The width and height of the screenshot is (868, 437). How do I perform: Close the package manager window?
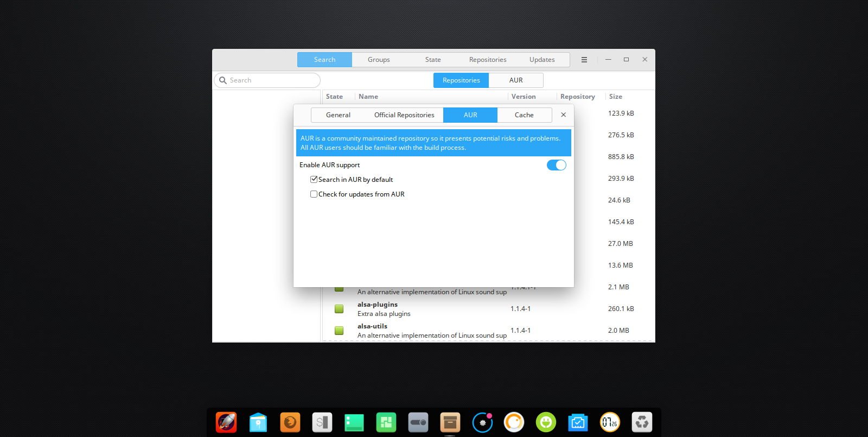pyautogui.click(x=644, y=60)
